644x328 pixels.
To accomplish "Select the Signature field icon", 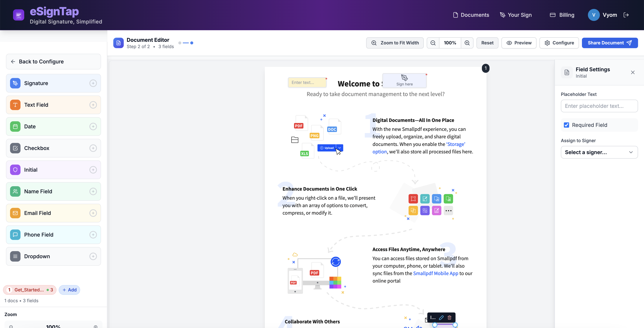I will tap(15, 83).
